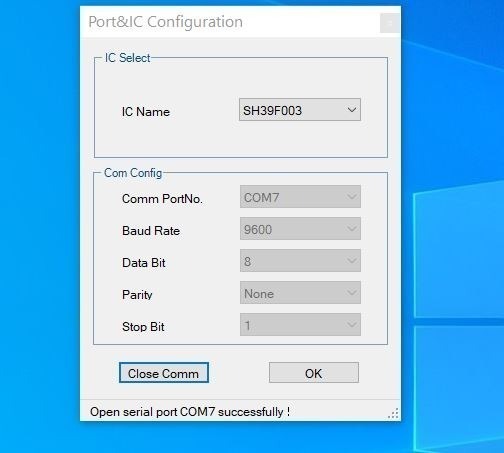Click the Data Bit label
The height and width of the screenshot is (453, 504).
[144, 263]
